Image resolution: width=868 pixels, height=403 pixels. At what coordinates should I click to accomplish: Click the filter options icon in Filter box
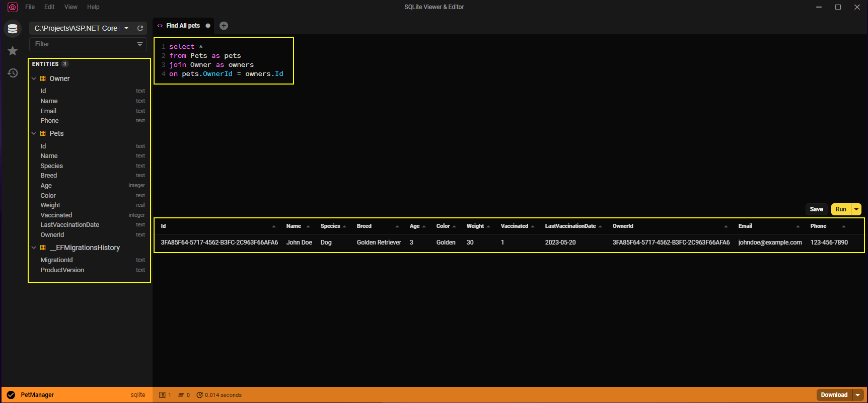pos(140,44)
